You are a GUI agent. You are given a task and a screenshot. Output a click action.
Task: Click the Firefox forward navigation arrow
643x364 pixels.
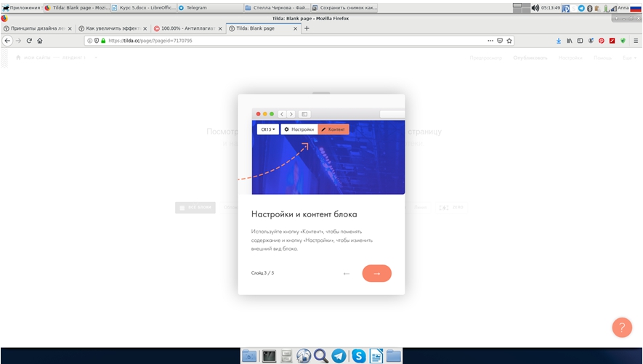coord(18,41)
